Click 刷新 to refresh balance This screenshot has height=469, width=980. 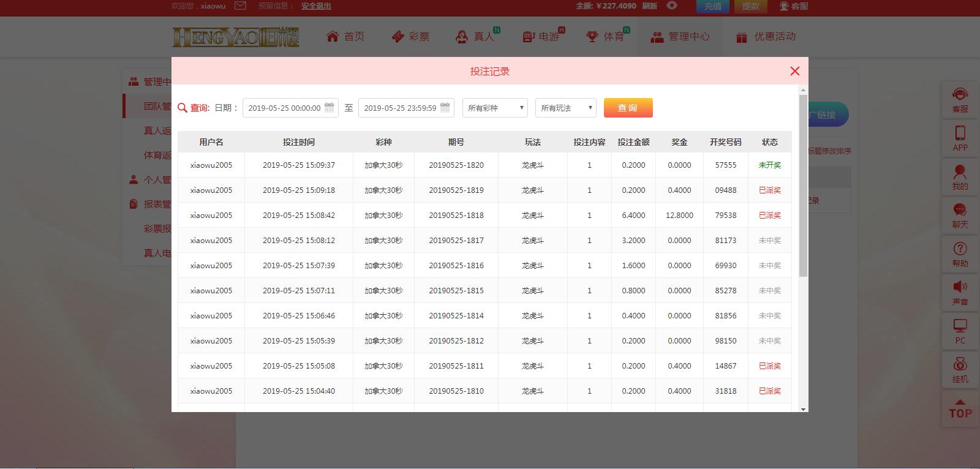click(x=650, y=6)
